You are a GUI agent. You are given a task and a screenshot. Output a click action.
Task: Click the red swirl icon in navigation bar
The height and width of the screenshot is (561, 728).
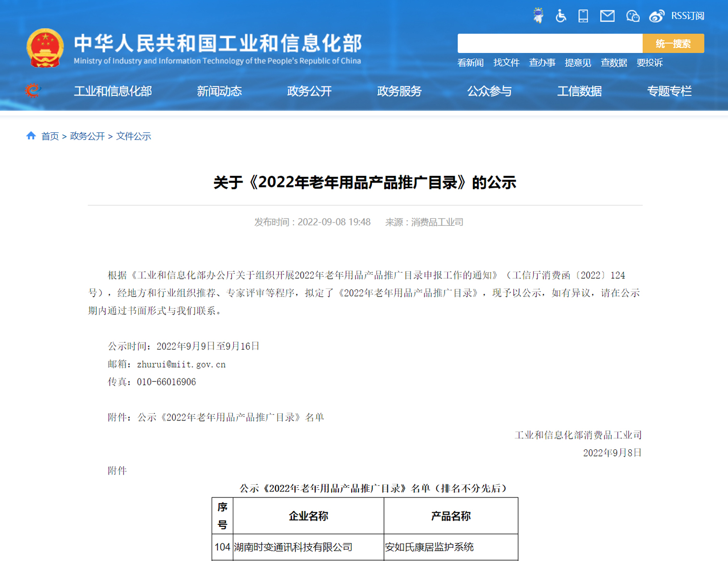[33, 91]
